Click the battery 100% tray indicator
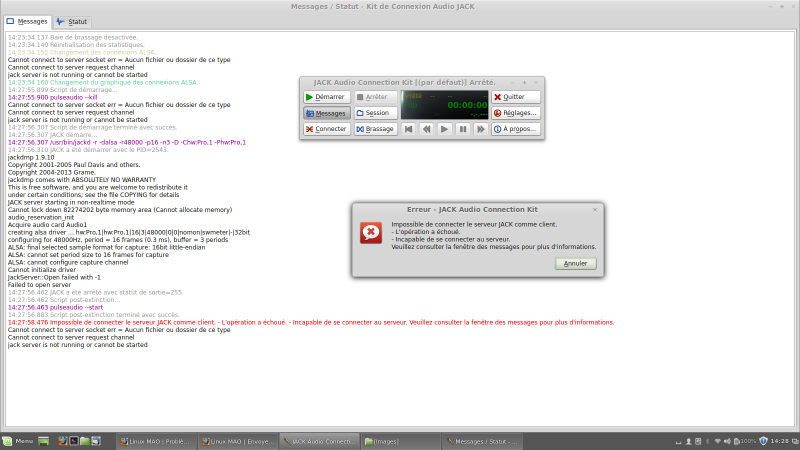Image resolution: width=800 pixels, height=450 pixels. [x=745, y=441]
